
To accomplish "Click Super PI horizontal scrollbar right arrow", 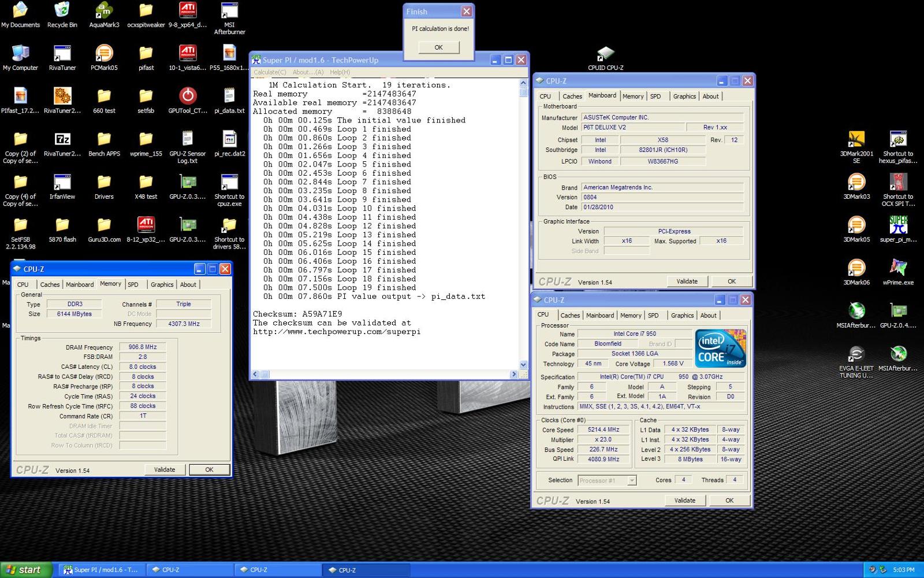I will (x=513, y=374).
